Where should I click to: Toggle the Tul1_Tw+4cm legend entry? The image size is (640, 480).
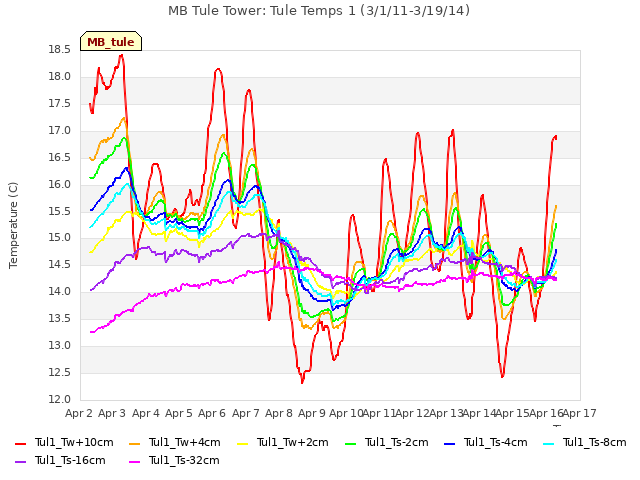(x=175, y=442)
